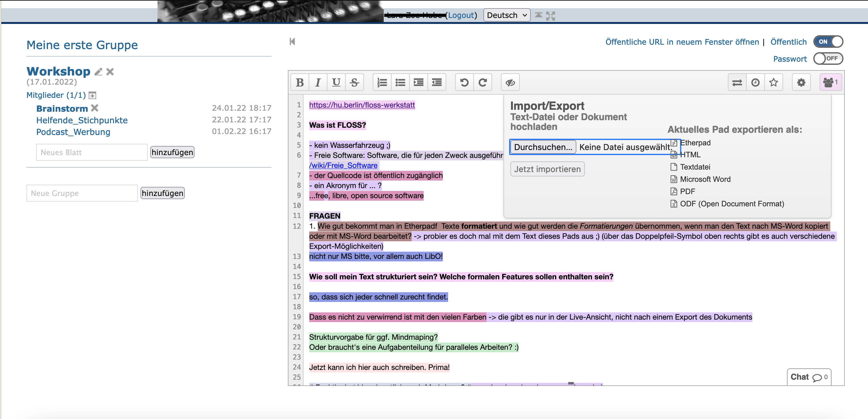The image size is (868, 419).
Task: Click line 'Jetzt kann ich hier auch schreiben. Prima!'
Action: click(379, 367)
